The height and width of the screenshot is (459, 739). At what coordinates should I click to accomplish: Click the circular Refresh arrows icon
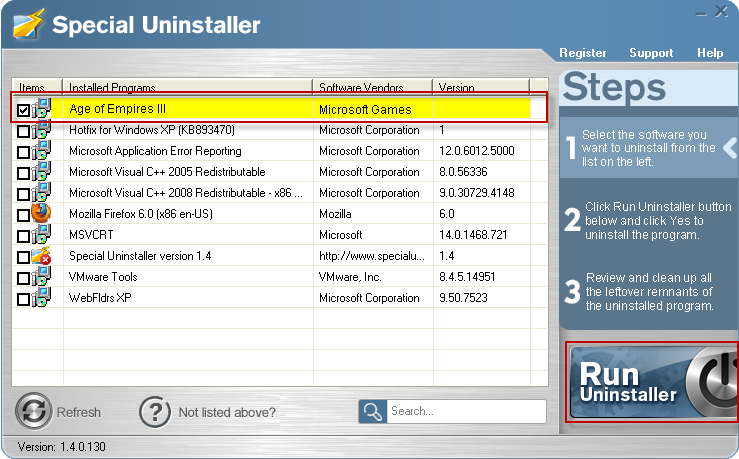pos(33,411)
